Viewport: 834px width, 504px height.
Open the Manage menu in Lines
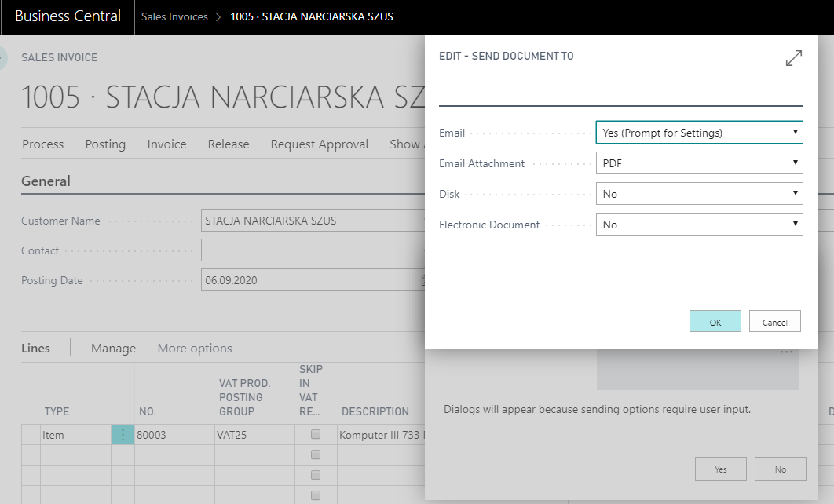tap(113, 349)
